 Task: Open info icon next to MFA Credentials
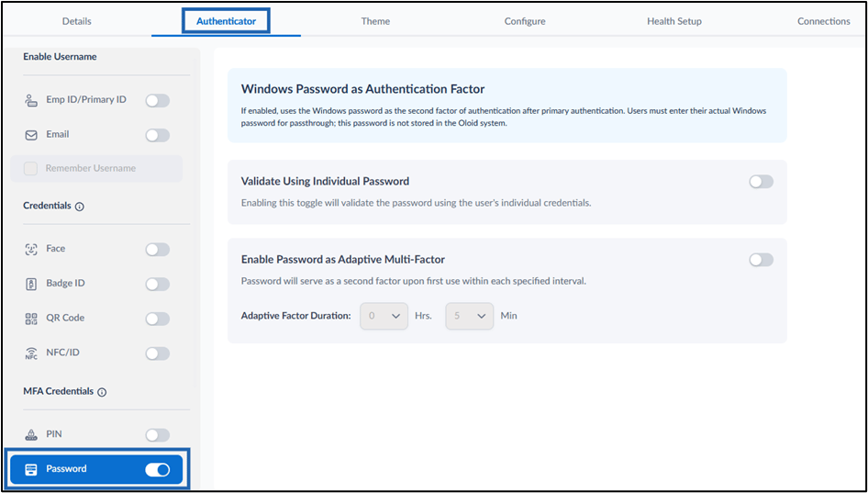(102, 392)
